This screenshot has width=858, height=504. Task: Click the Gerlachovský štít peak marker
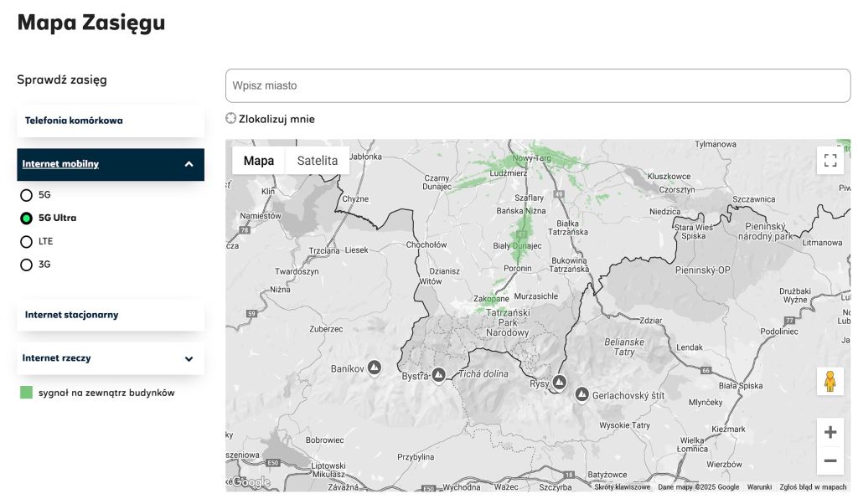click(581, 393)
